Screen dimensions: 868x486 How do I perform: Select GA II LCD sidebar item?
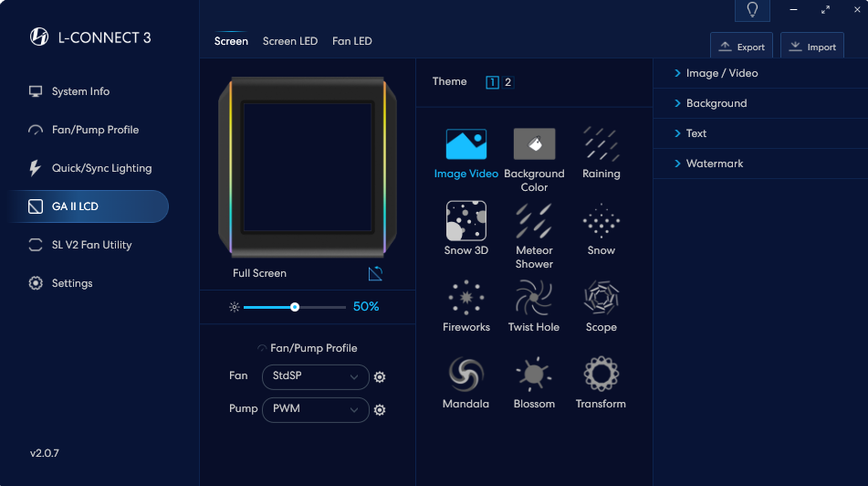(89, 206)
